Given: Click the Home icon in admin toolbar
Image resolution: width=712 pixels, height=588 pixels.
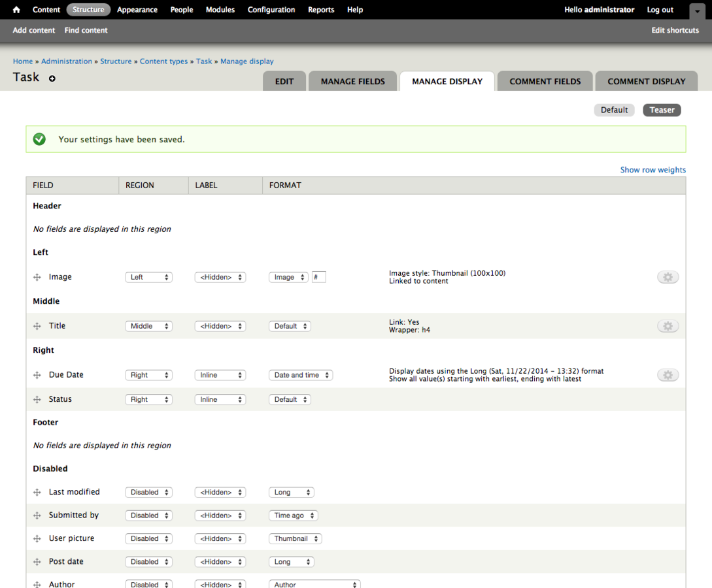Looking at the screenshot, I should coord(16,10).
